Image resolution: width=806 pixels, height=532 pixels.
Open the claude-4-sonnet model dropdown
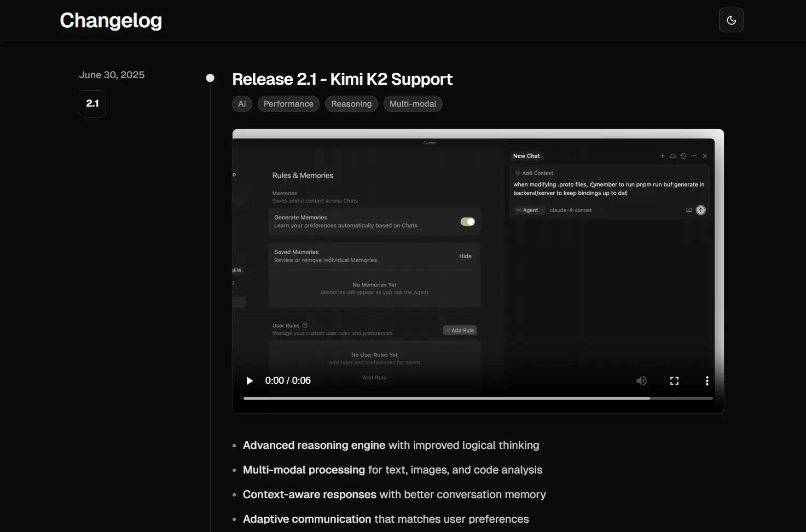point(570,210)
